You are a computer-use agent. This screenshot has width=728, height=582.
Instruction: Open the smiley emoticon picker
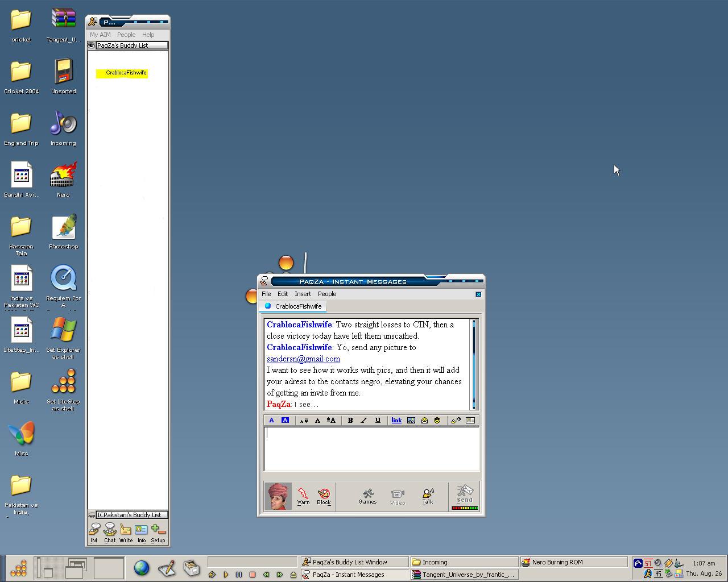pos(437,421)
